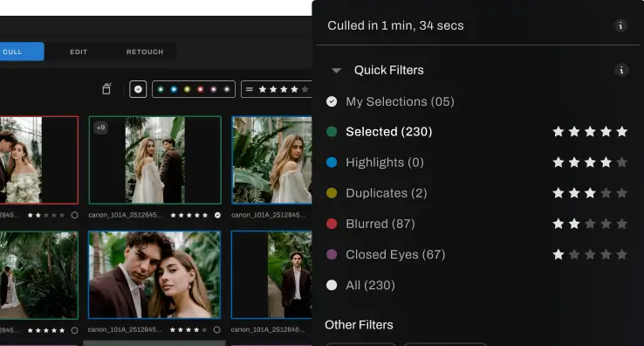Toggle the selected checkmark under the +9 photo
This screenshot has width=644, height=346.
point(217,215)
